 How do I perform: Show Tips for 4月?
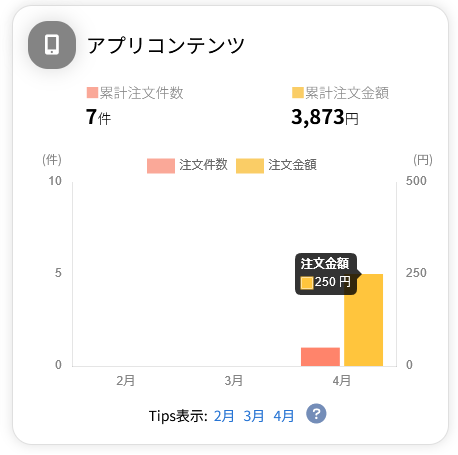284,416
